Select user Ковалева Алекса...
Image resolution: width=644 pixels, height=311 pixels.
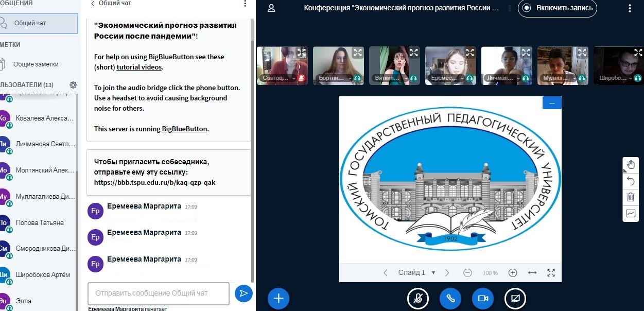coord(39,118)
